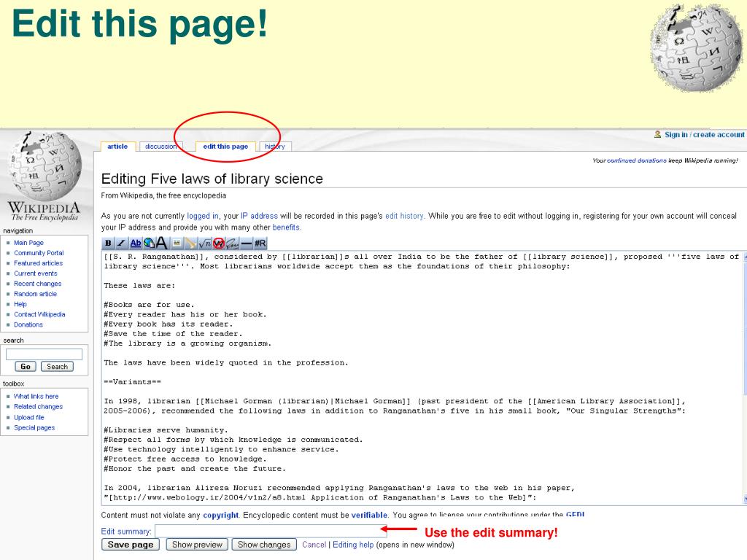Follow the IP address link
Viewport: 747px width, 560px height.
pos(259,216)
